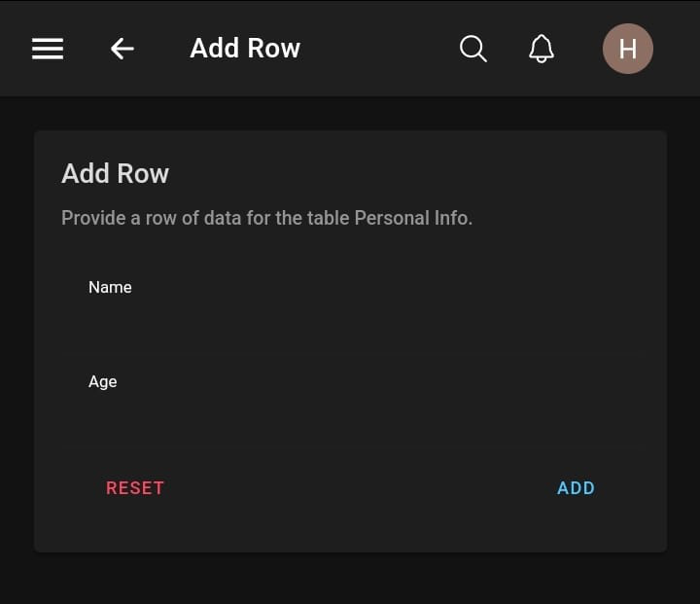The height and width of the screenshot is (604, 700).
Task: Submit the new row with ADD
Action: point(576,488)
